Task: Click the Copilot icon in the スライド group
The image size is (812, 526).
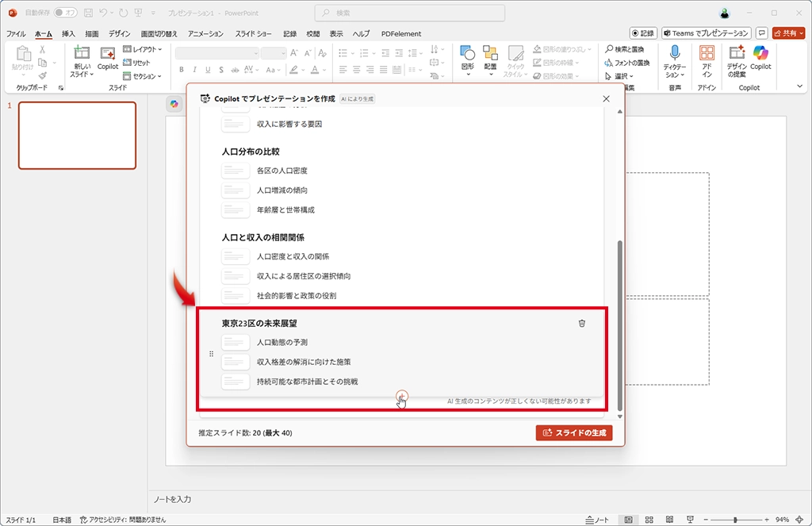Action: [108, 58]
